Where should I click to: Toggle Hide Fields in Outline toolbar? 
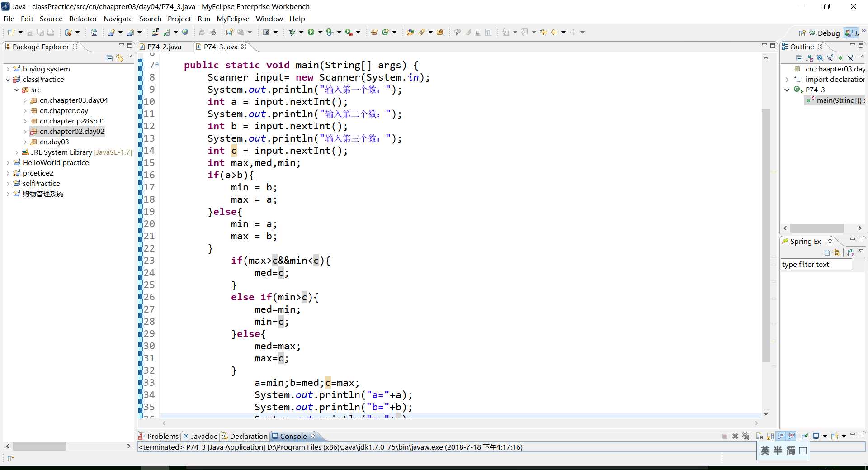click(820, 58)
